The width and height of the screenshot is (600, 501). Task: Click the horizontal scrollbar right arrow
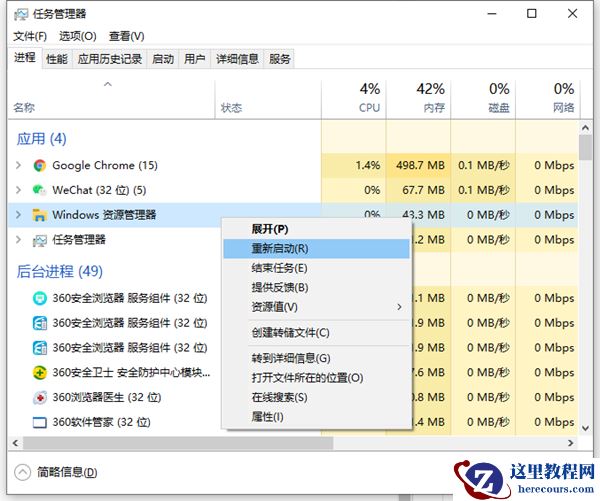[x=571, y=443]
